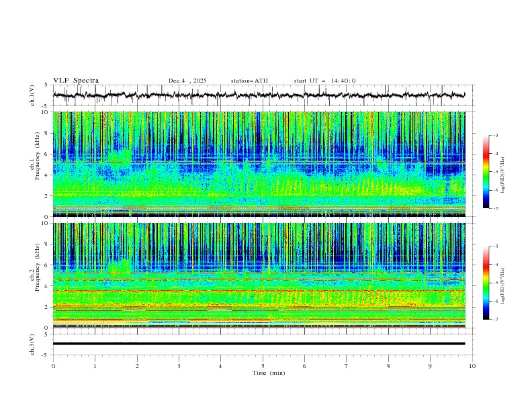Click the ch.1 spectrogram panel
This screenshot has height=411, width=532.
[259, 164]
